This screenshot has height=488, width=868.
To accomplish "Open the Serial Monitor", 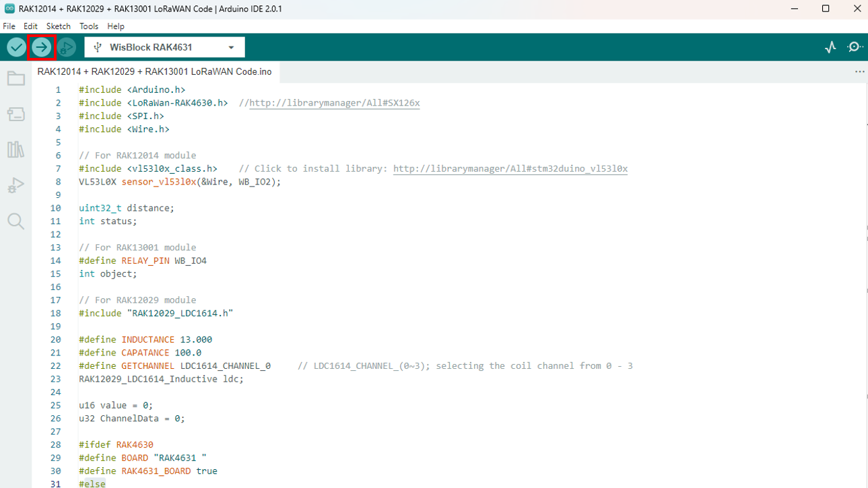I will [x=855, y=47].
